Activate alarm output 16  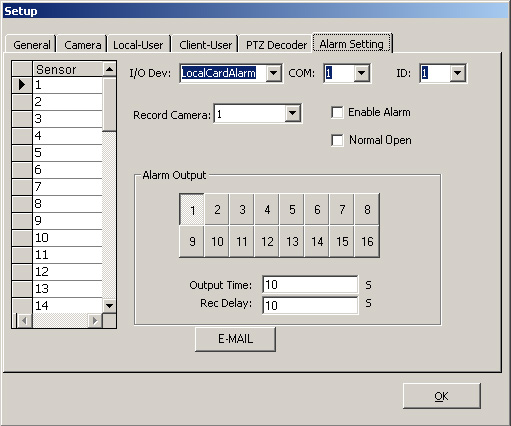coord(367,241)
